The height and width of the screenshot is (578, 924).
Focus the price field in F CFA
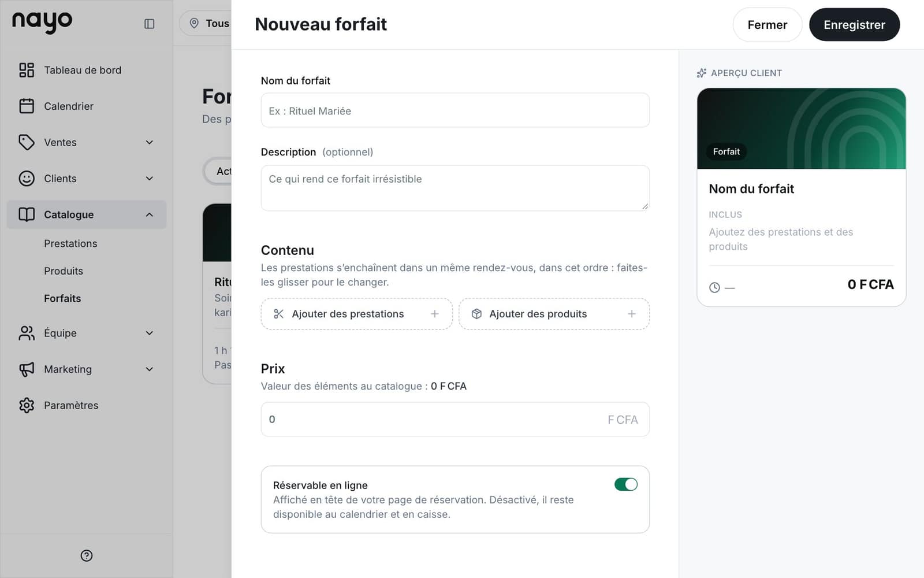pos(455,420)
